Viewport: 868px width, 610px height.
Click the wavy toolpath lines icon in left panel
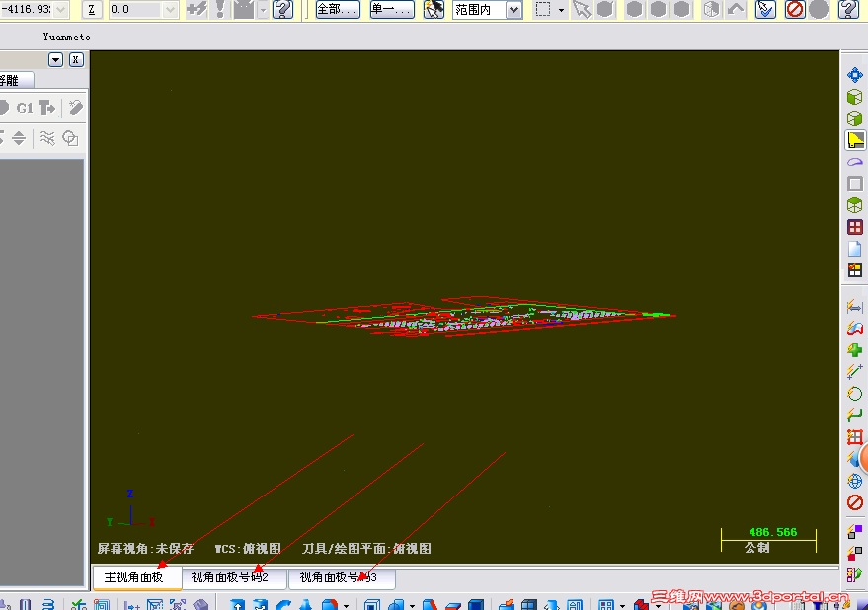click(47, 138)
